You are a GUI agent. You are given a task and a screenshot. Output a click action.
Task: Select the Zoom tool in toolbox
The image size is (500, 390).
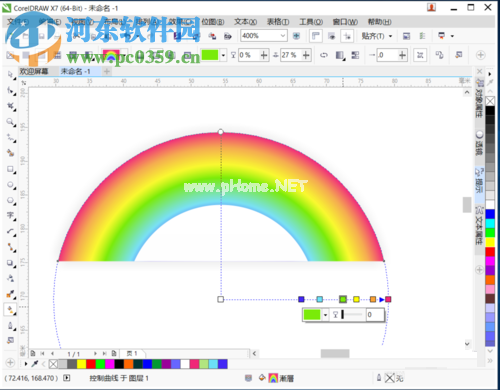tap(11, 122)
